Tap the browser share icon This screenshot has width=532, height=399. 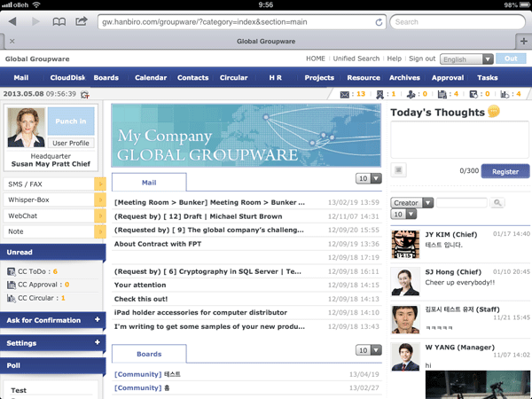click(82, 20)
